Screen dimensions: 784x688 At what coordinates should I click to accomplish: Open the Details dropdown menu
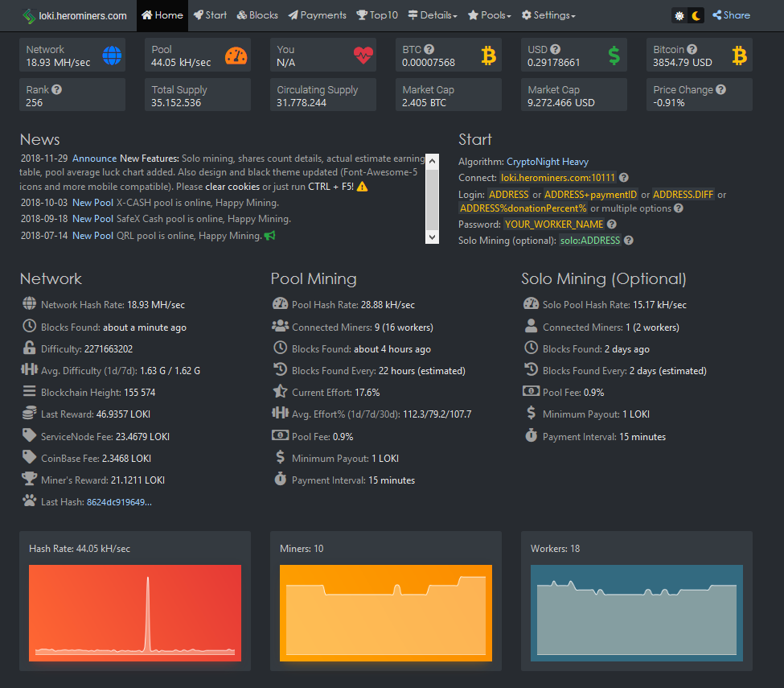[x=433, y=15]
